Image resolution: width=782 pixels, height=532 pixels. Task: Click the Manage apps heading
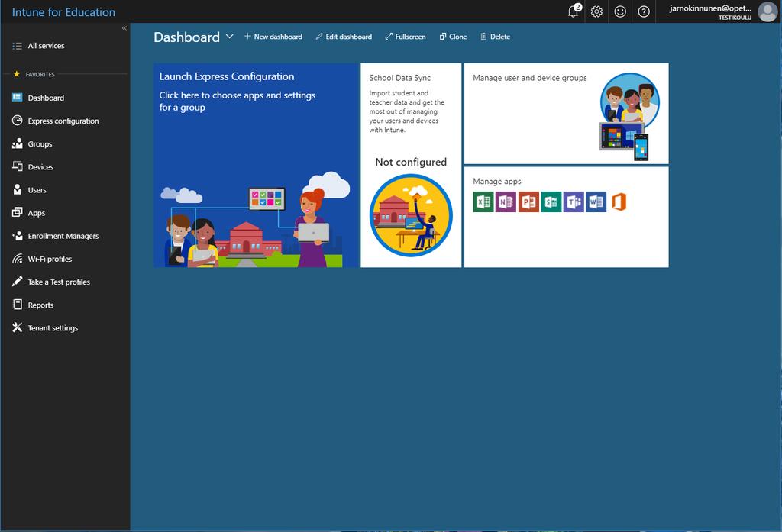coord(496,182)
